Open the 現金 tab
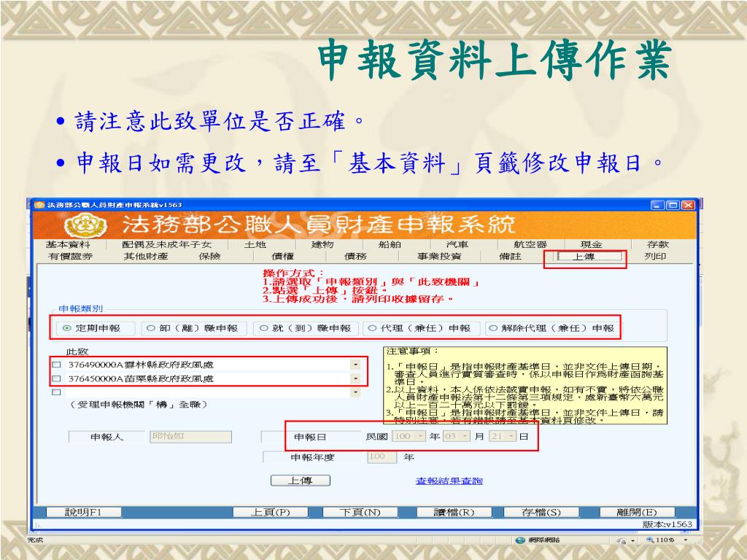 591,244
